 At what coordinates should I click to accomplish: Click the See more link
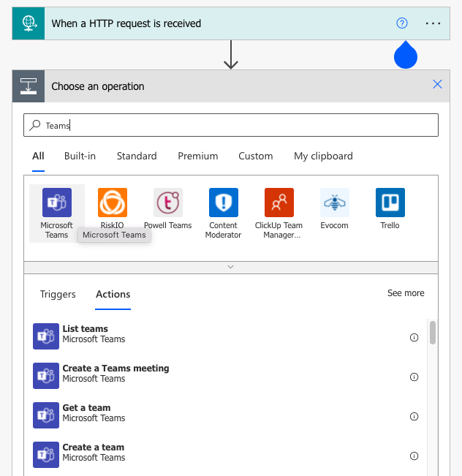405,293
